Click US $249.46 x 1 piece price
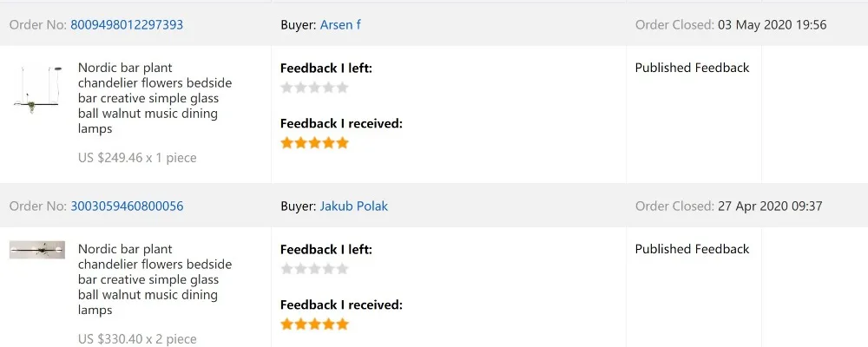Screen dimensions: 868x347 [x=137, y=158]
